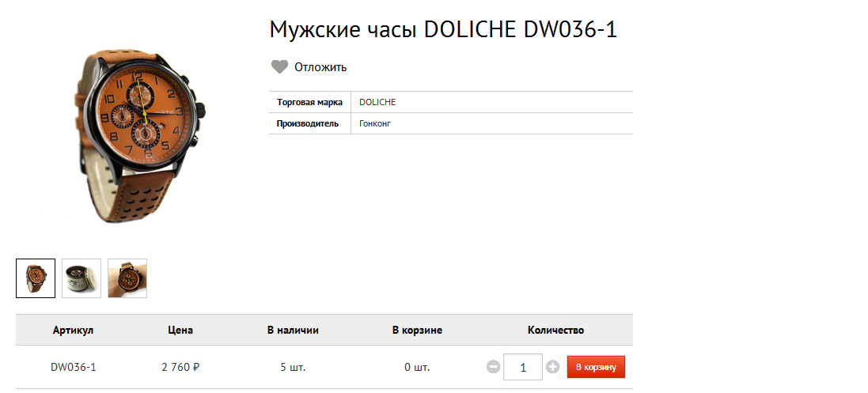The height and width of the screenshot is (393, 868).
Task: Increase quantity with the plus icon
Action: [552, 366]
